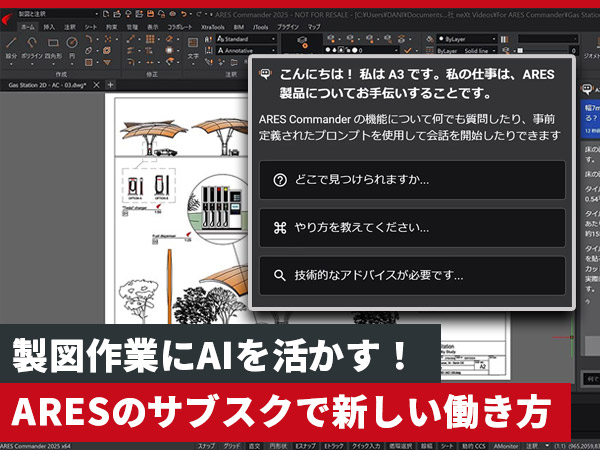Switch to the コラボレート ribbon tab
The height and width of the screenshot is (450, 600).
pyautogui.click(x=179, y=27)
